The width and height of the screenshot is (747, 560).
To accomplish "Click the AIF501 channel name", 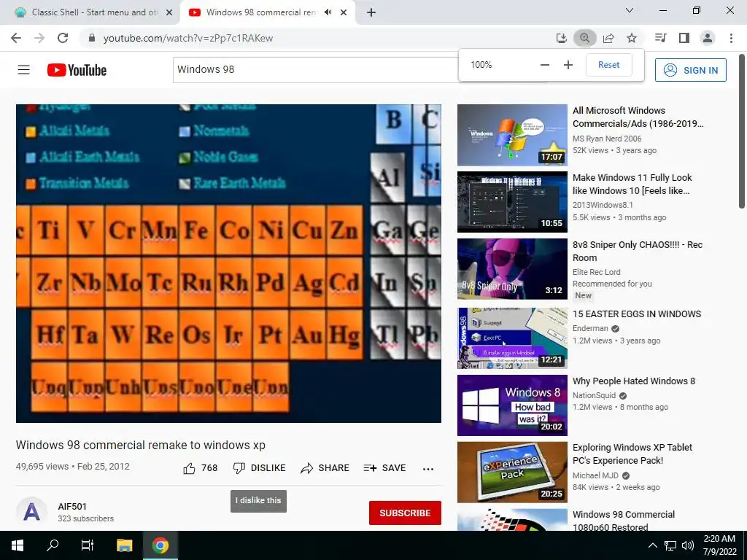I will (x=72, y=507).
